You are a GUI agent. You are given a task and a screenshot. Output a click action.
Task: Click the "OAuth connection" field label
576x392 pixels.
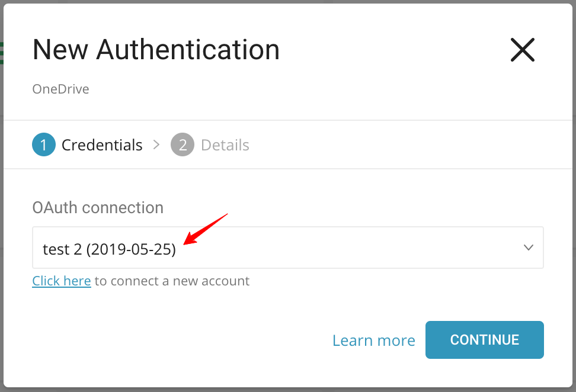98,208
